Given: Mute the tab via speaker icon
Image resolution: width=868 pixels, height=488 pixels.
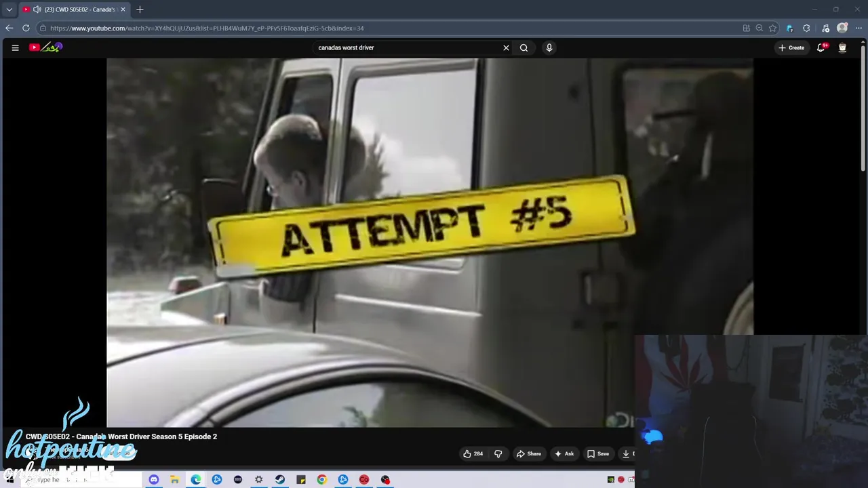Looking at the screenshot, I should [37, 9].
